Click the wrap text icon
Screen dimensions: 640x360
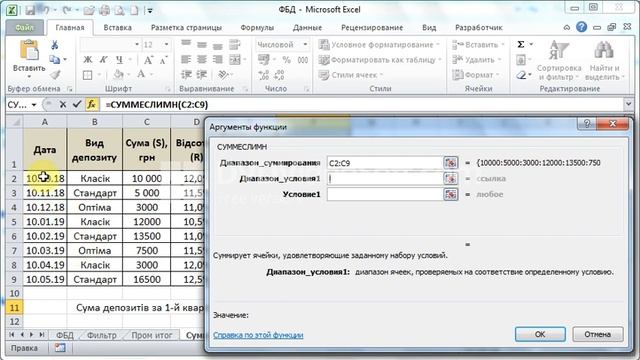(234, 44)
